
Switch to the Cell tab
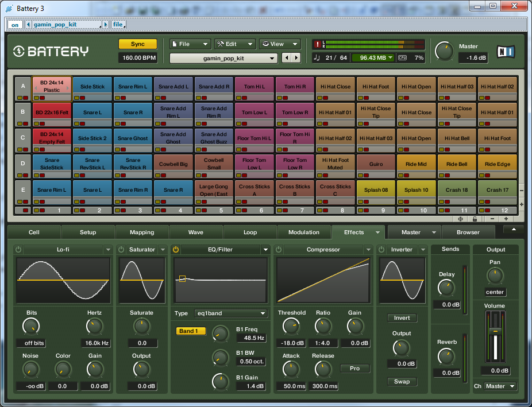(34, 232)
